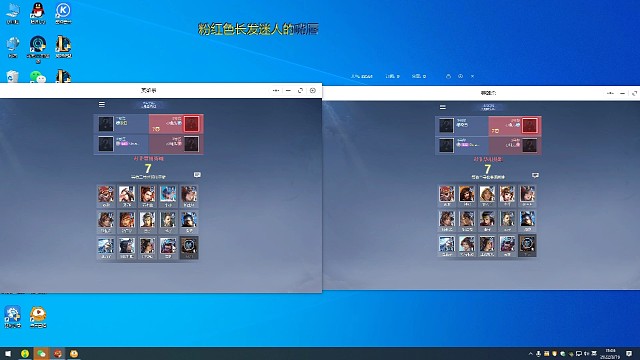Click red game app icon on taskbar

(58, 353)
